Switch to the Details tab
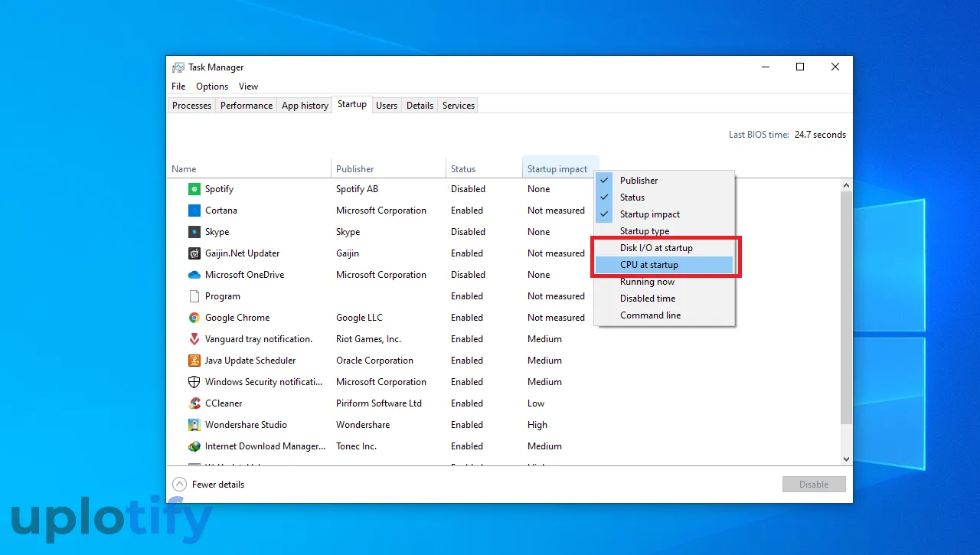This screenshot has width=980, height=555. 420,106
